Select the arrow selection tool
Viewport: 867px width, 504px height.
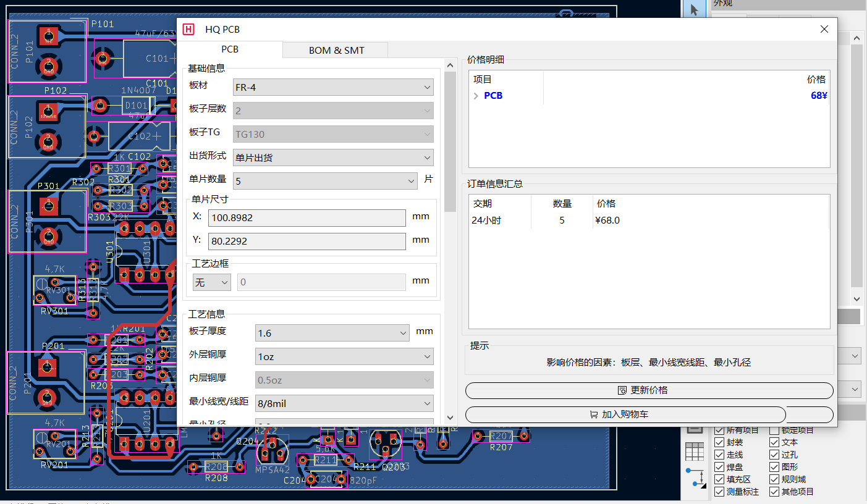coord(695,9)
